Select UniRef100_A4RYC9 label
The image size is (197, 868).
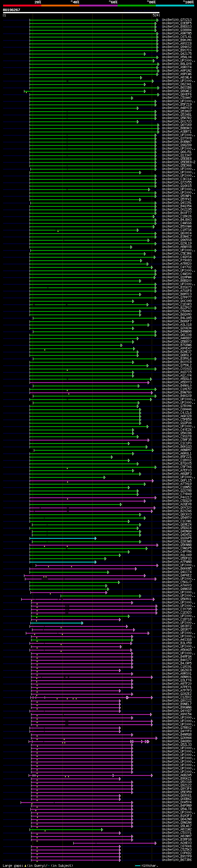[x=177, y=108]
